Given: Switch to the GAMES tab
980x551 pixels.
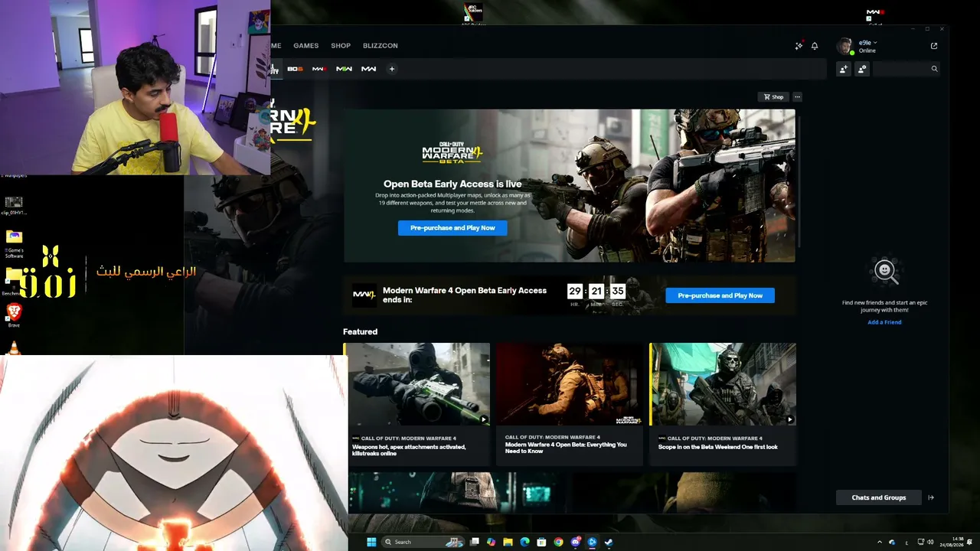Looking at the screenshot, I should [x=305, y=46].
